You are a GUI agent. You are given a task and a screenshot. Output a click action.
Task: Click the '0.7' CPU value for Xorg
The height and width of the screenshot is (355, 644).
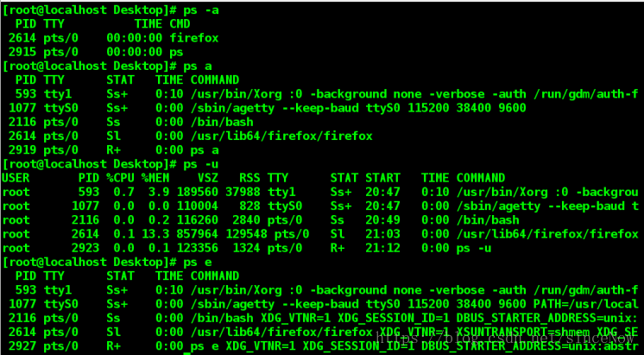[124, 192]
